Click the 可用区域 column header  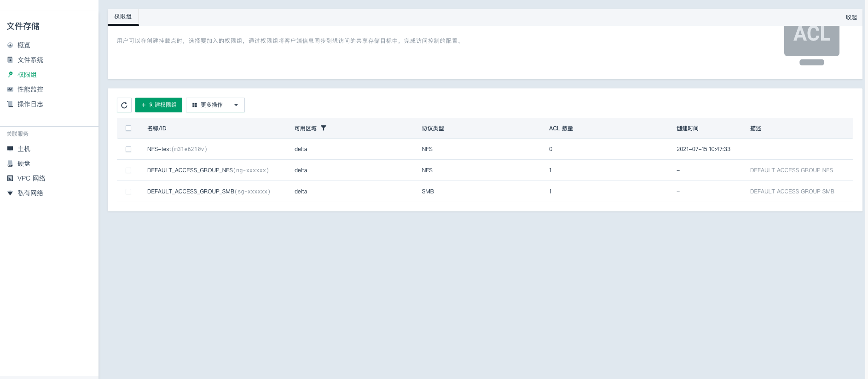pos(306,128)
